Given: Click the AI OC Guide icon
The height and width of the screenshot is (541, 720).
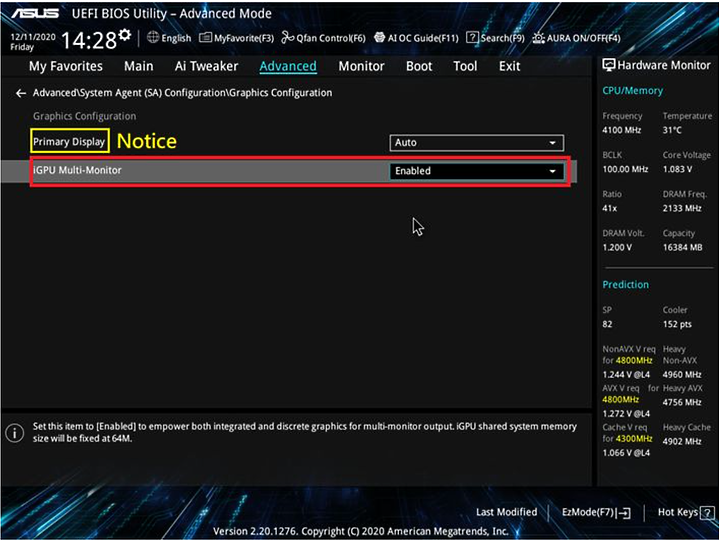Looking at the screenshot, I should tap(379, 38).
